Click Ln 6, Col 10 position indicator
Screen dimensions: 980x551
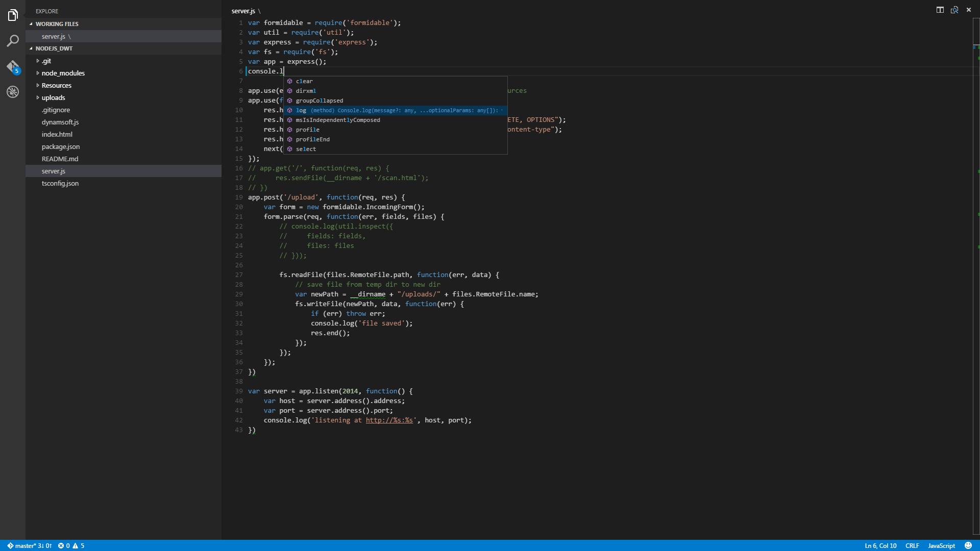click(880, 545)
